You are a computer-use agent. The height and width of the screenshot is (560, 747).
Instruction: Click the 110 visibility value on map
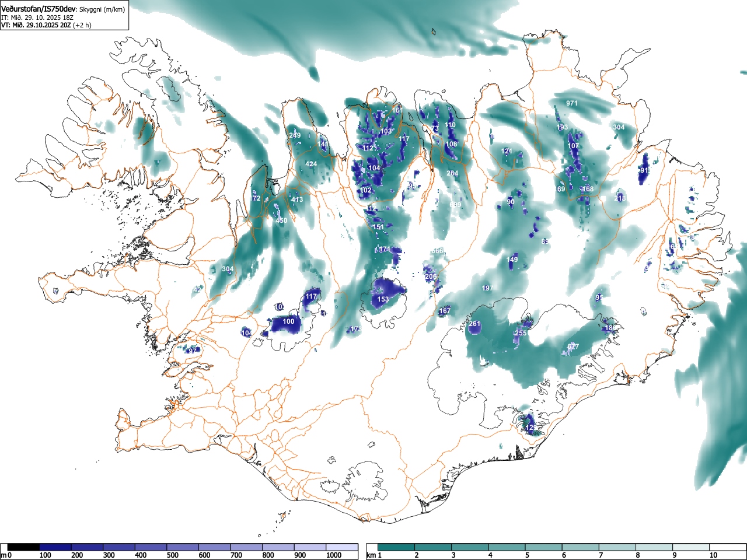click(x=450, y=125)
